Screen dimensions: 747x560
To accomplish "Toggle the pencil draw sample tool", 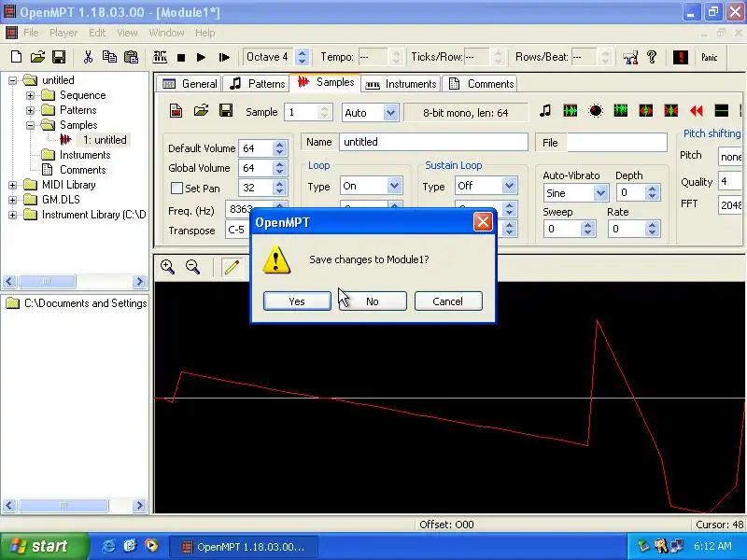I will (x=232, y=267).
